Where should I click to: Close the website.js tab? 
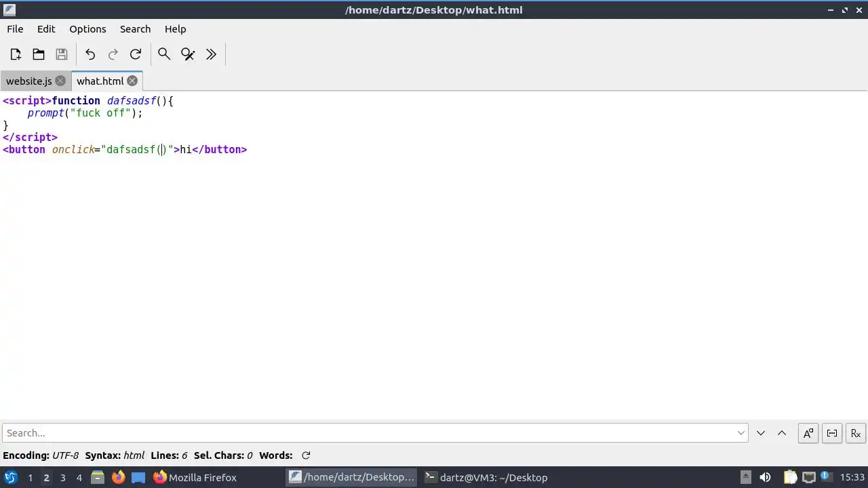pos(60,81)
